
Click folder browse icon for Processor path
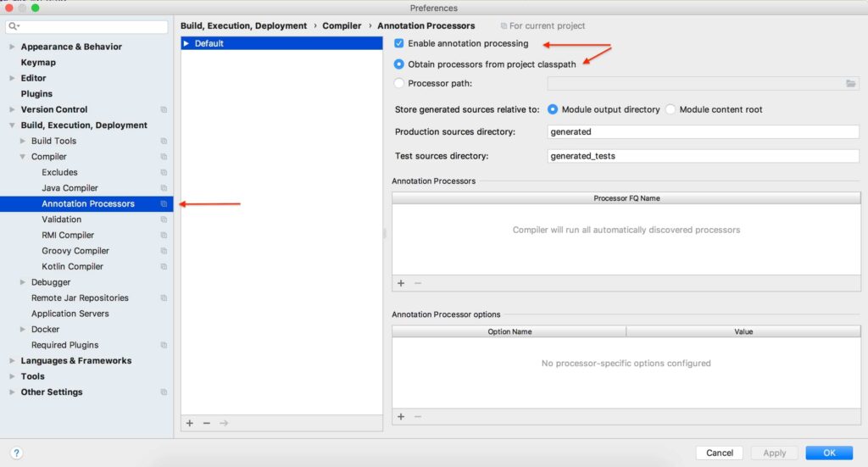click(851, 83)
